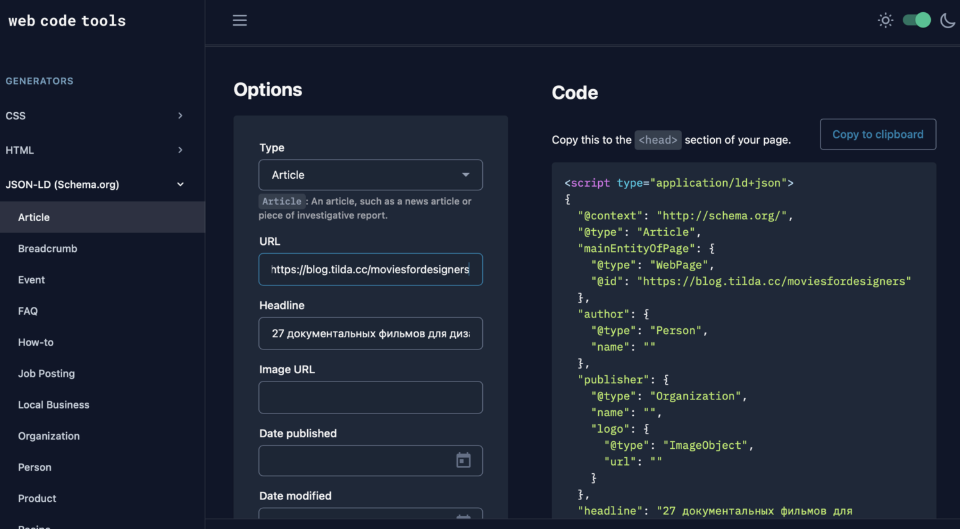This screenshot has height=529, width=960.
Task: Open the Date published calendar icon
Action: click(463, 460)
